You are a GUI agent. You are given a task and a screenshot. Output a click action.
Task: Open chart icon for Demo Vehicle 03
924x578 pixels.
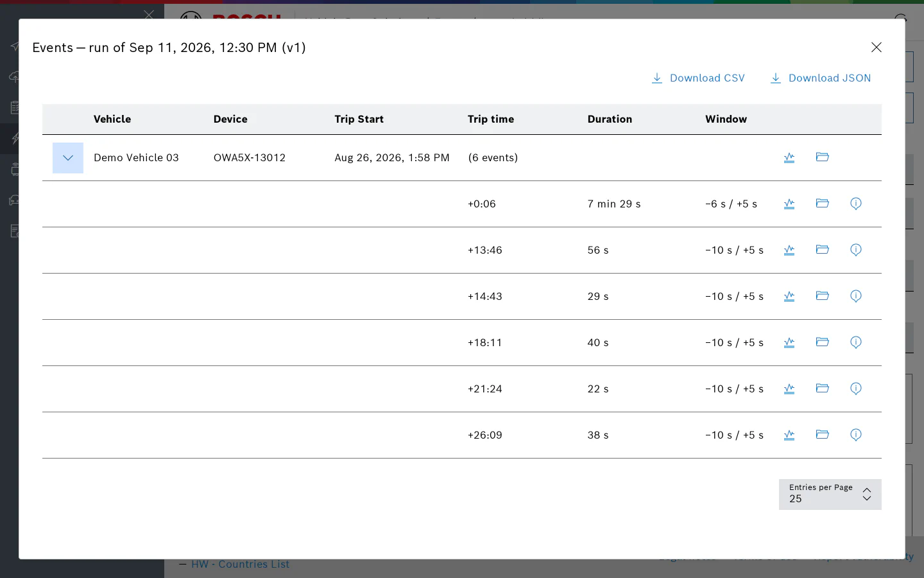click(x=789, y=157)
